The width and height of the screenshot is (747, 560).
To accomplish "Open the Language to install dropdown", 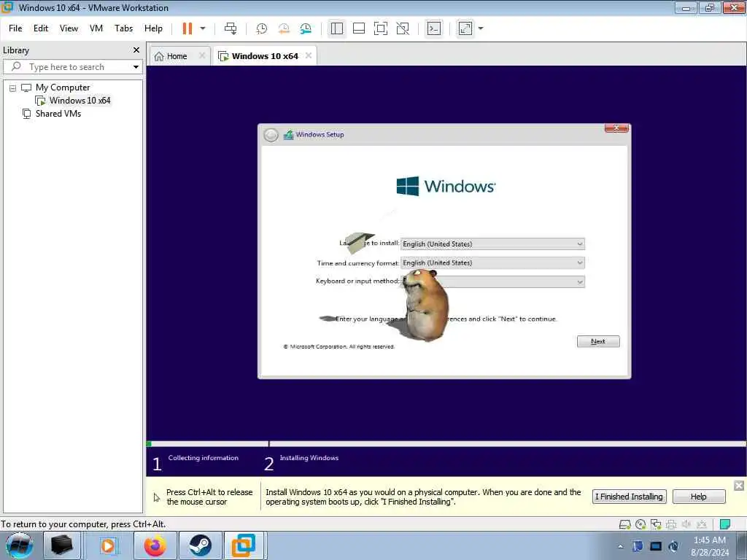I will tap(492, 244).
